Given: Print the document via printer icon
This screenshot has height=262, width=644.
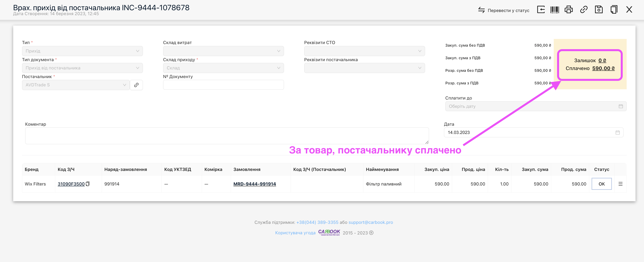Looking at the screenshot, I should pos(569,10).
